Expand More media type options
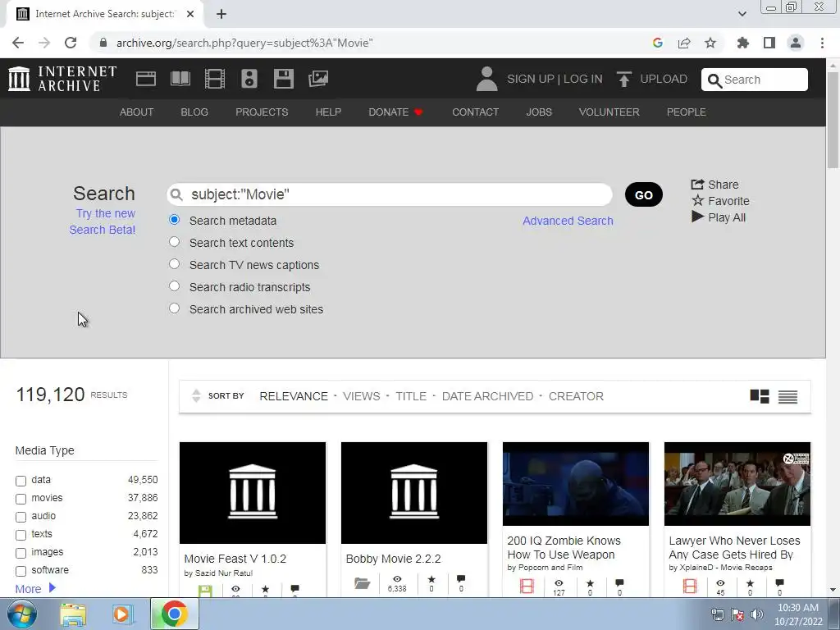840x630 pixels. point(35,589)
